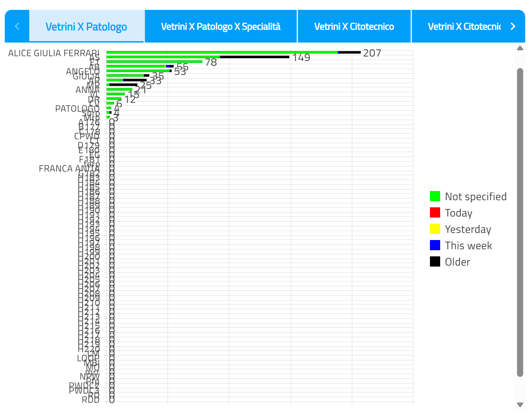
Task: Click the RDD axis label
Action: pyautogui.click(x=90, y=400)
